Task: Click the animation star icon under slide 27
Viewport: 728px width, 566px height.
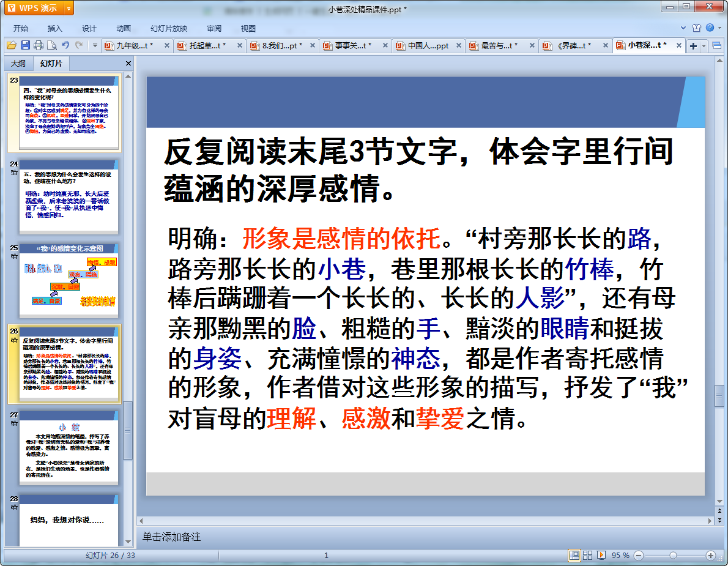Action: click(x=14, y=423)
